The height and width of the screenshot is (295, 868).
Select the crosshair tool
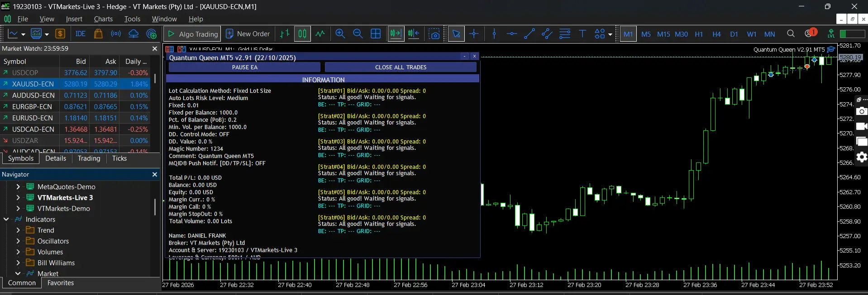[x=474, y=34]
